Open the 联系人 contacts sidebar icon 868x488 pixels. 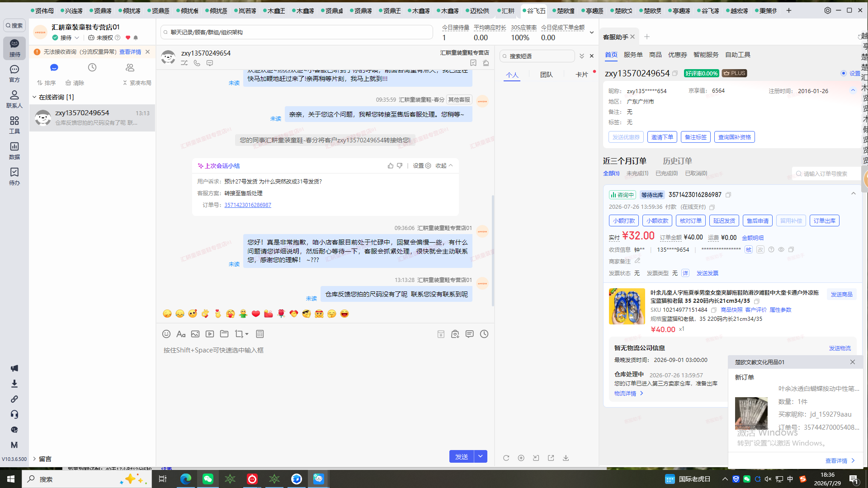pyautogui.click(x=14, y=99)
